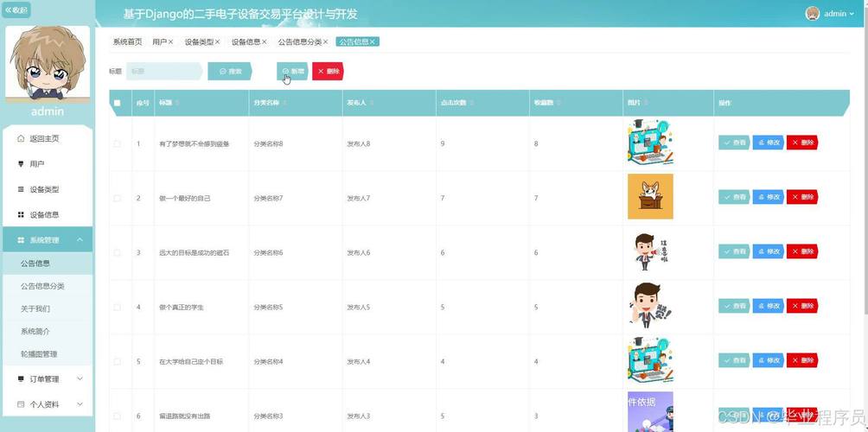The image size is (868, 432).
Task: Close the 公告信息分类 tab with its X
Action: point(325,41)
